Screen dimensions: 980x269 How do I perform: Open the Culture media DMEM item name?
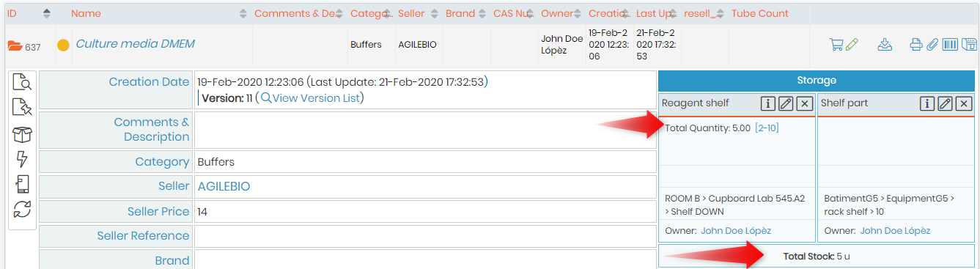tap(136, 44)
